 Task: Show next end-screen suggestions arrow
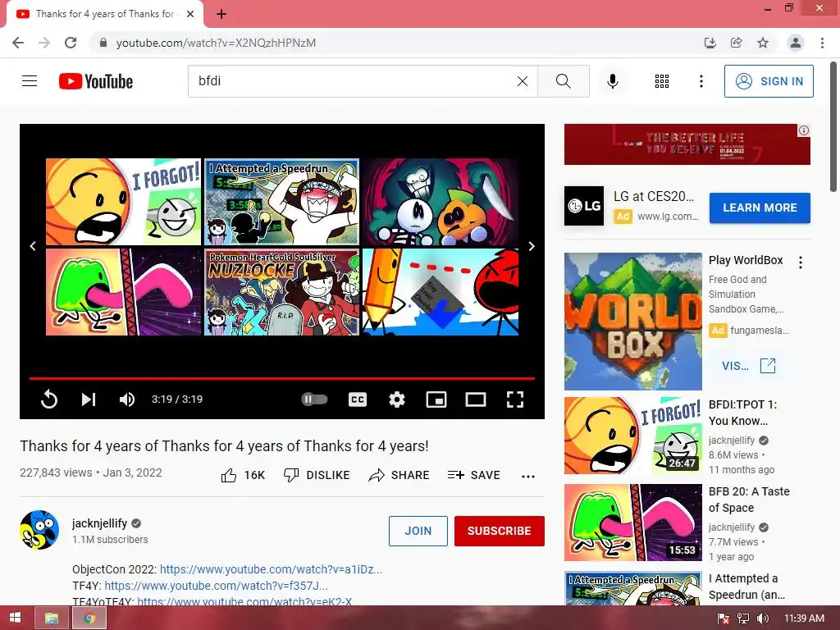(x=532, y=246)
